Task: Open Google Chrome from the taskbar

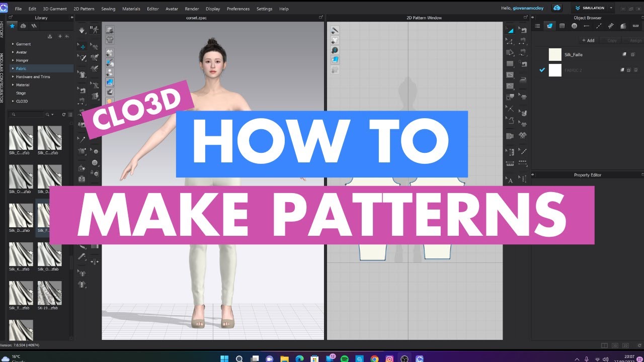Action: (374, 358)
